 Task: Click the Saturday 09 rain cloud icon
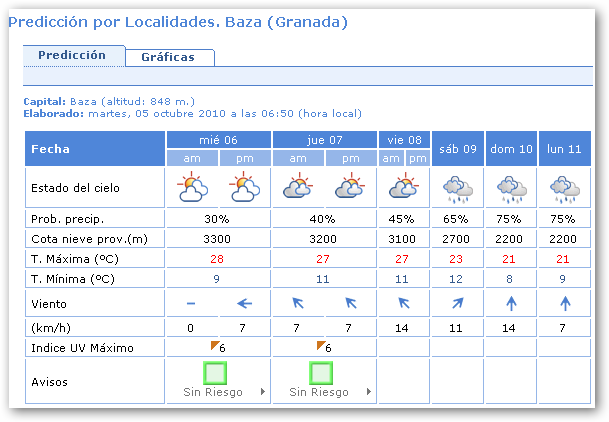point(456,187)
